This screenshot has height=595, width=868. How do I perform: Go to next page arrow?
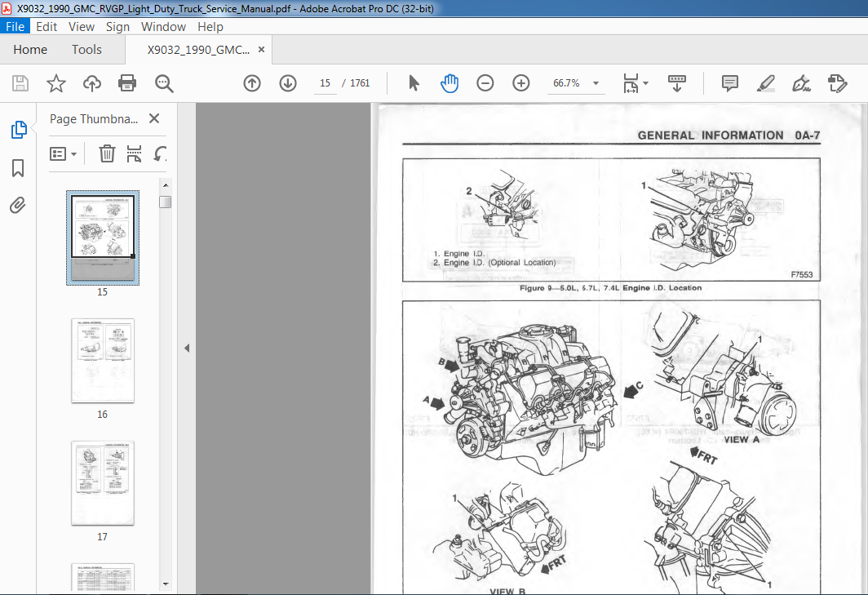tap(288, 83)
